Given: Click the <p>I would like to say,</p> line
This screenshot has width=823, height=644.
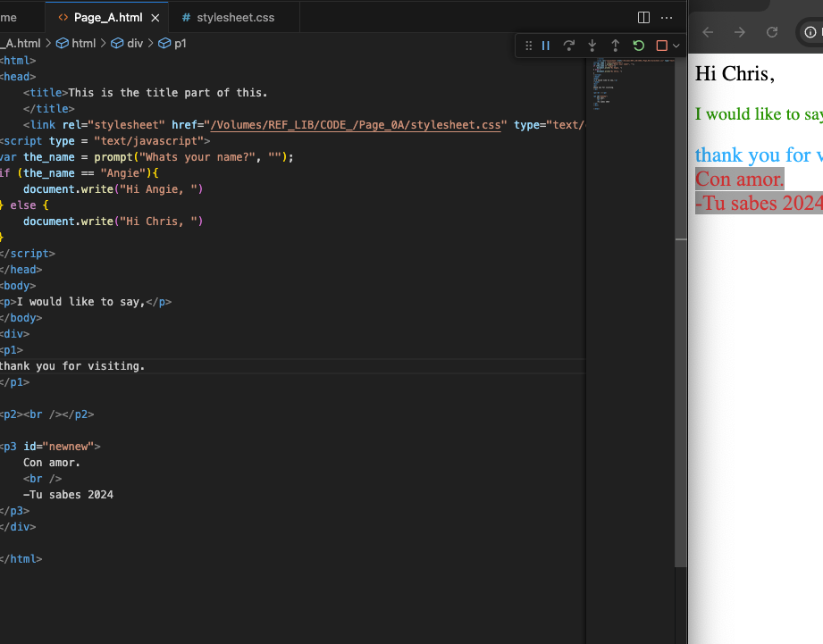Looking at the screenshot, I should tap(86, 302).
